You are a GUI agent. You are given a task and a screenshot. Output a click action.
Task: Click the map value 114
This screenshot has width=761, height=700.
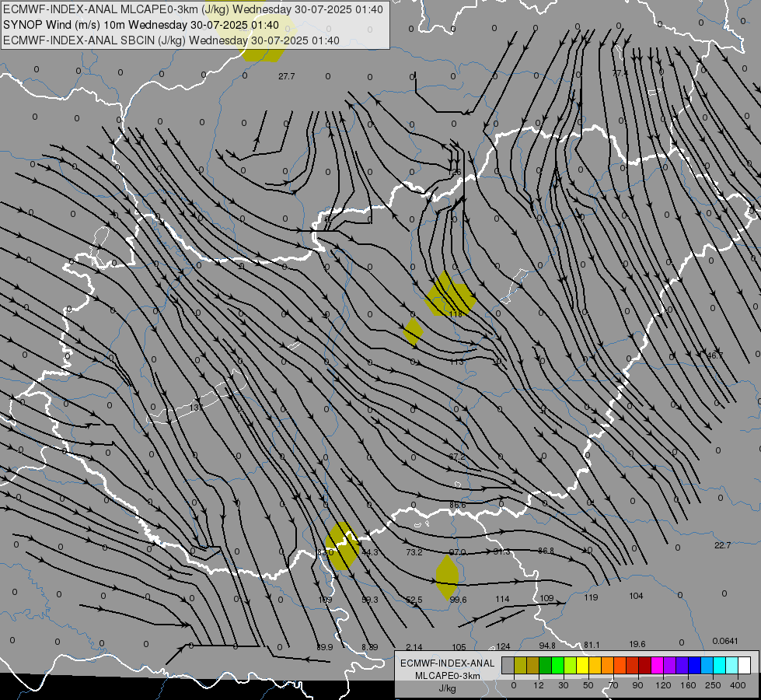tap(502, 599)
